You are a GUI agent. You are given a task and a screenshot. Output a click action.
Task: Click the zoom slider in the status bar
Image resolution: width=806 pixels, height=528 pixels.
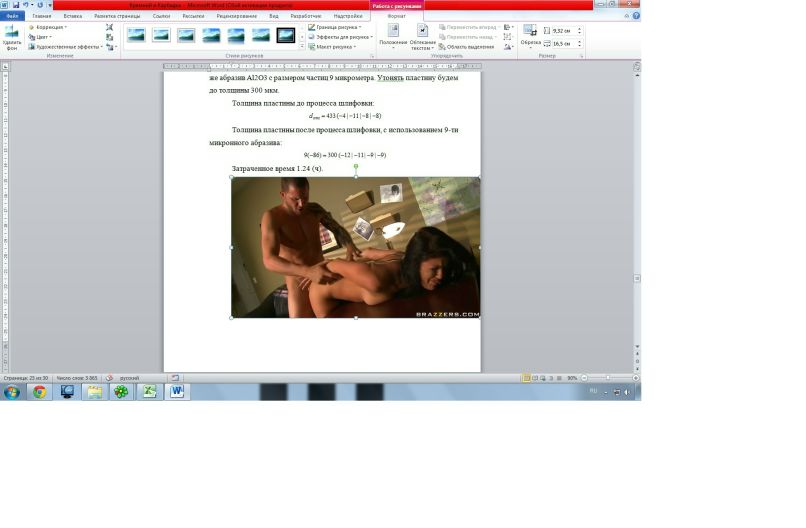pos(608,378)
